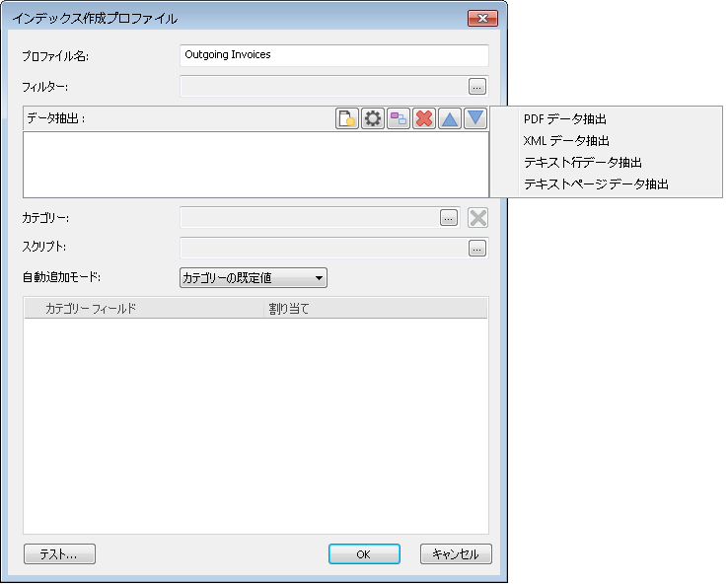Click the カテゴリー フィールド column header
Screen dimensions: 728x586
point(144,309)
